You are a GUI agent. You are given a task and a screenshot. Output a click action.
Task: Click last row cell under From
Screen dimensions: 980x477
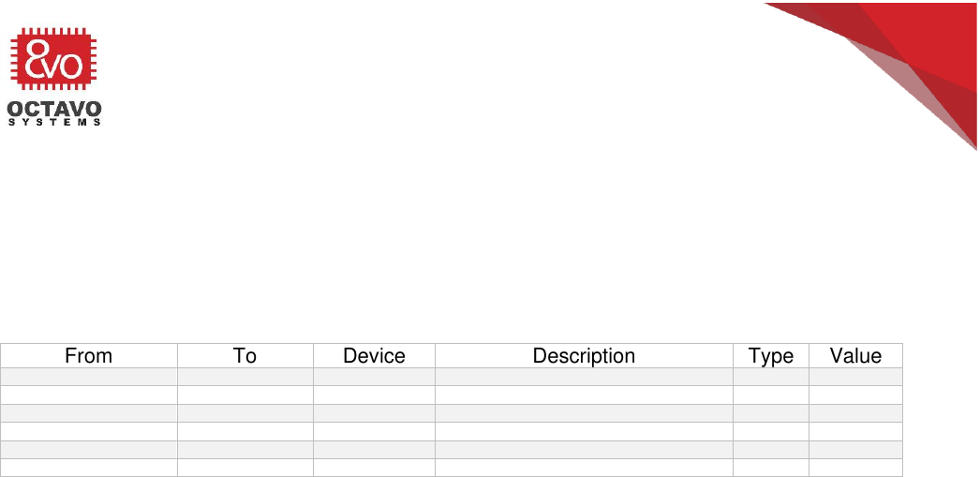click(x=89, y=468)
